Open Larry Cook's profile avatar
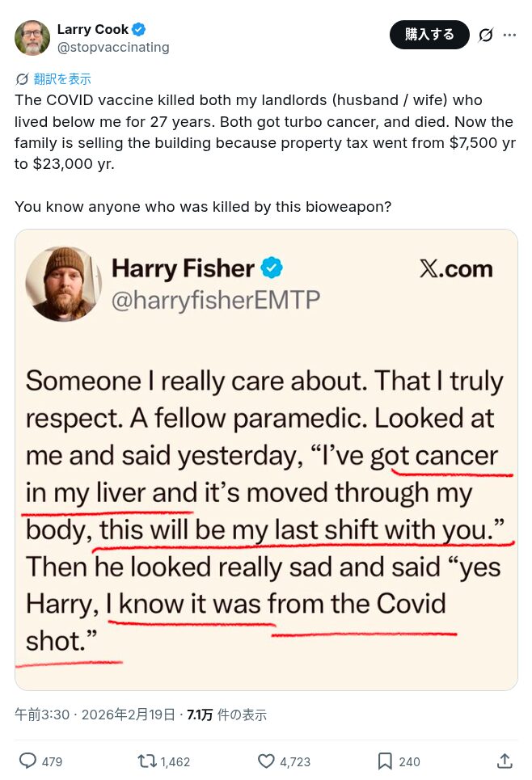The height and width of the screenshot is (780, 532). pyautogui.click(x=32, y=38)
